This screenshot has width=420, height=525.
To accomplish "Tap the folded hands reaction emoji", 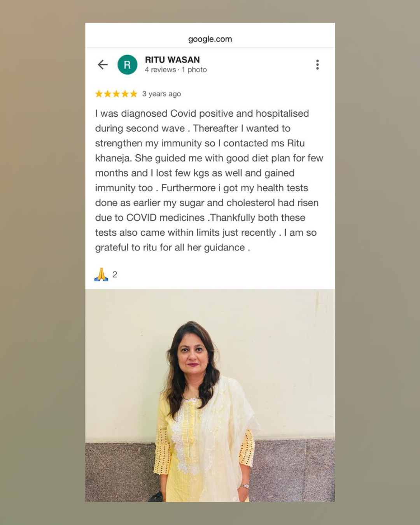I will pyautogui.click(x=101, y=274).
